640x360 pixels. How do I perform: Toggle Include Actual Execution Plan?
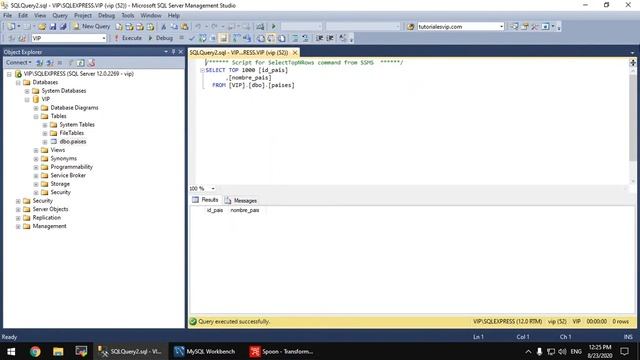click(236, 38)
